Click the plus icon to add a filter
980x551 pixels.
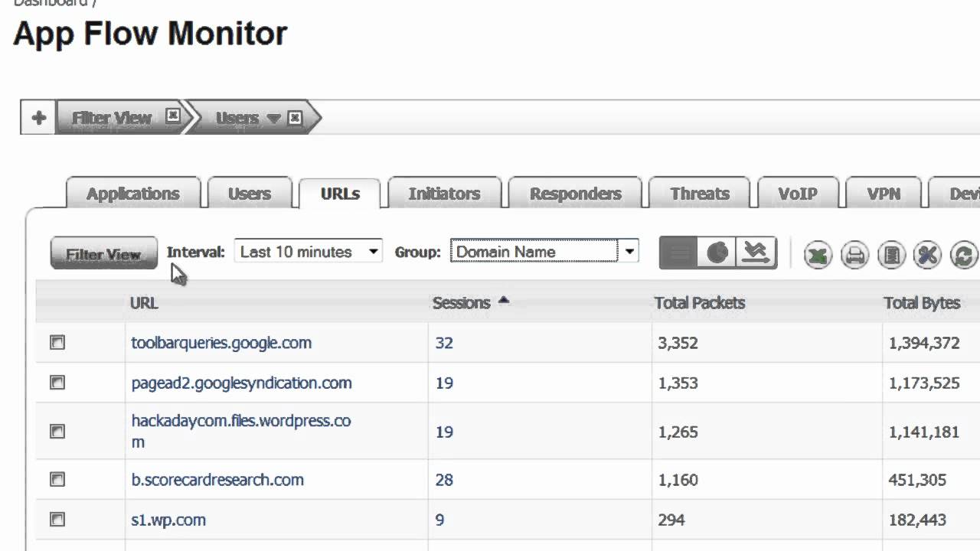point(38,118)
